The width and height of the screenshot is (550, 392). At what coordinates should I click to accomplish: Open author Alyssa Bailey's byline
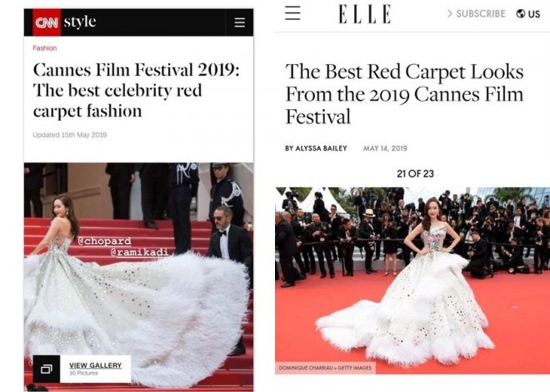[x=316, y=148]
